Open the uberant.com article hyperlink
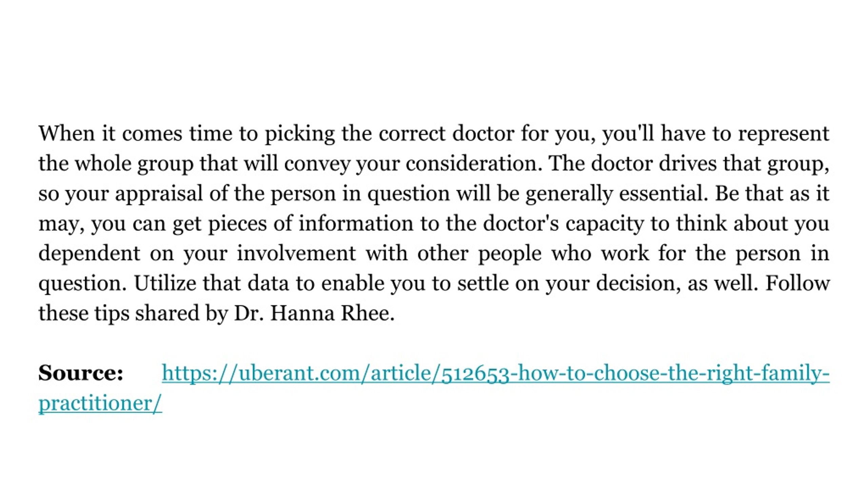 [495, 373]
